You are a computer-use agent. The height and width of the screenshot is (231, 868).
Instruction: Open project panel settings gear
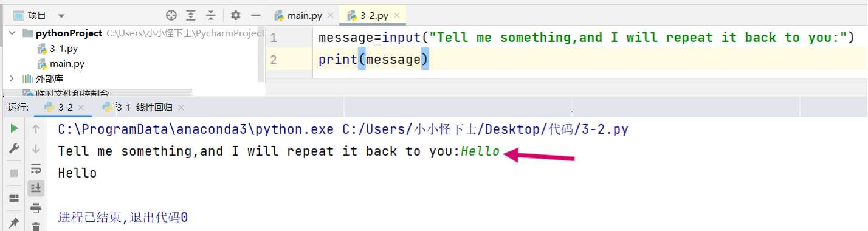click(236, 15)
